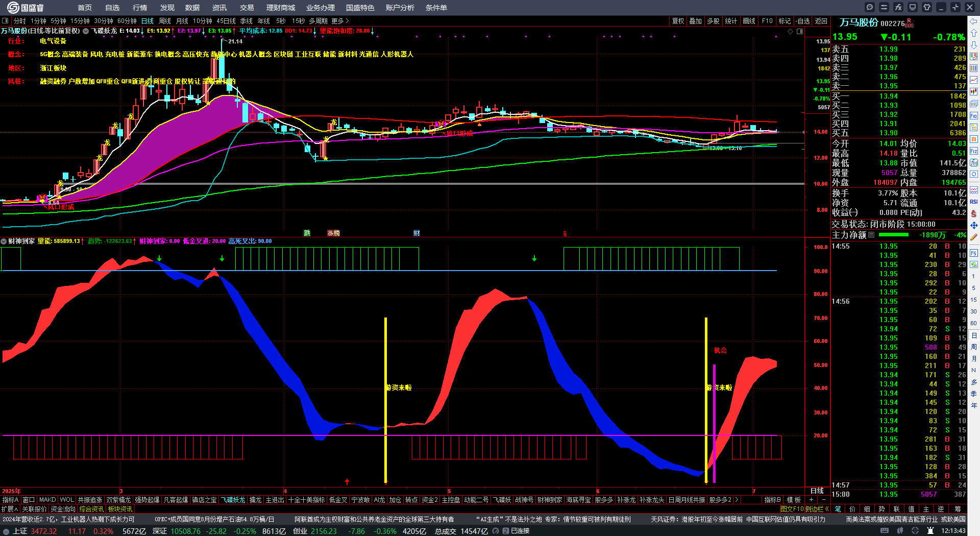This screenshot has width=980, height=536.
Task: Open the skin theme shirt icon
Action: pos(927,7)
